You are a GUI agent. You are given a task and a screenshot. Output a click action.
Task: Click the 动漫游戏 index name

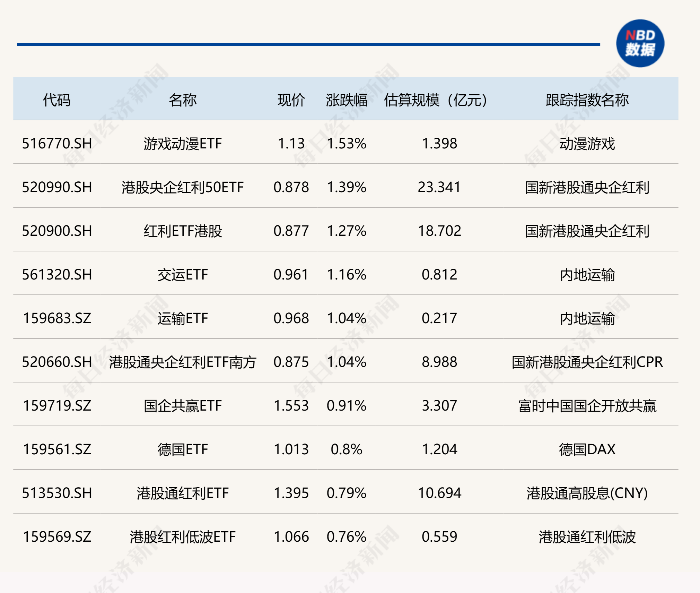click(587, 144)
